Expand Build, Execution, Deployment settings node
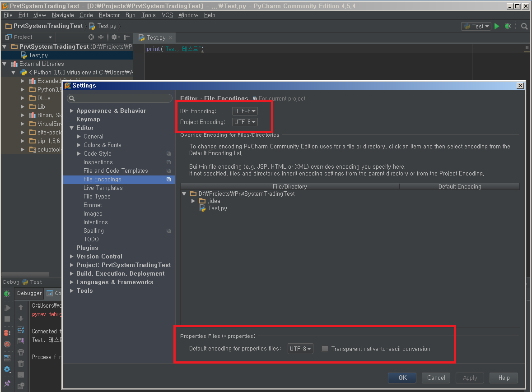This screenshot has width=532, height=392. tap(72, 273)
